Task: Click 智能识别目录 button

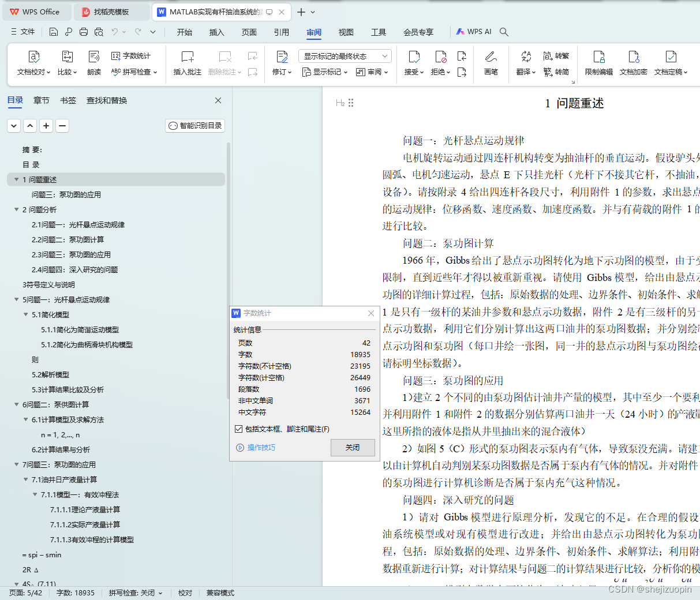Action: coord(195,125)
